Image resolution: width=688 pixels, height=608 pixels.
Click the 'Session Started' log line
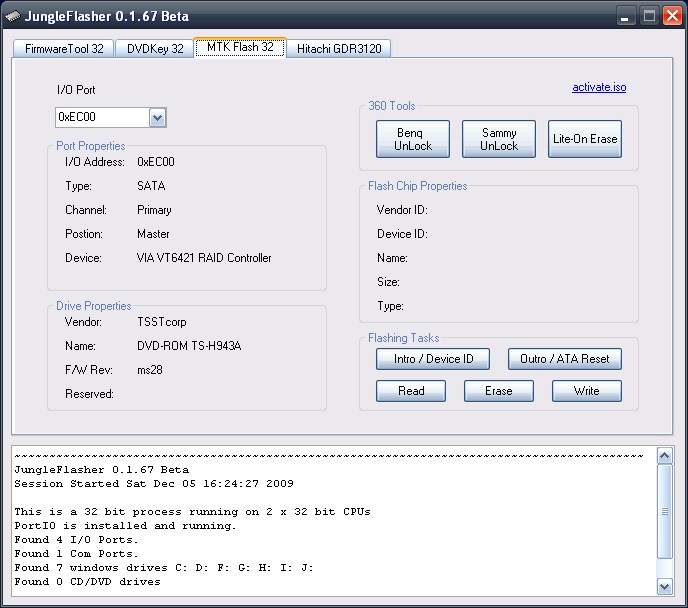[154, 484]
